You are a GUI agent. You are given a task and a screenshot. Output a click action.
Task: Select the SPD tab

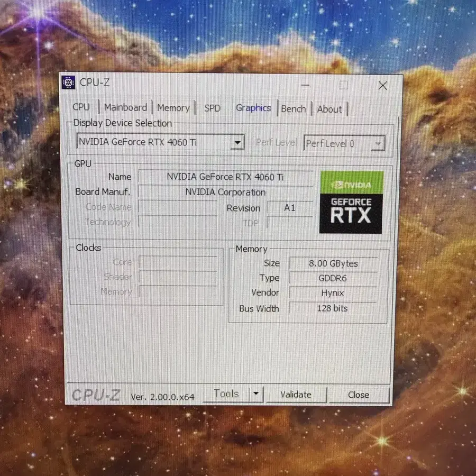(x=212, y=108)
